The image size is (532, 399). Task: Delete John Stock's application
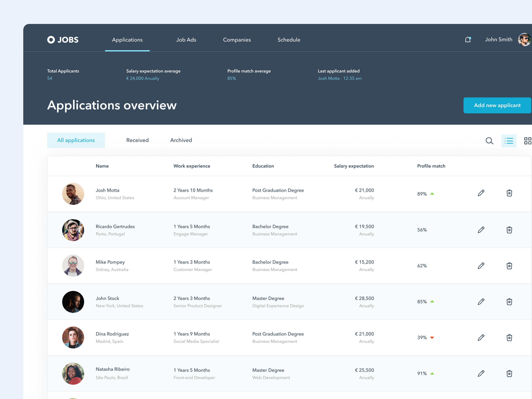point(509,302)
